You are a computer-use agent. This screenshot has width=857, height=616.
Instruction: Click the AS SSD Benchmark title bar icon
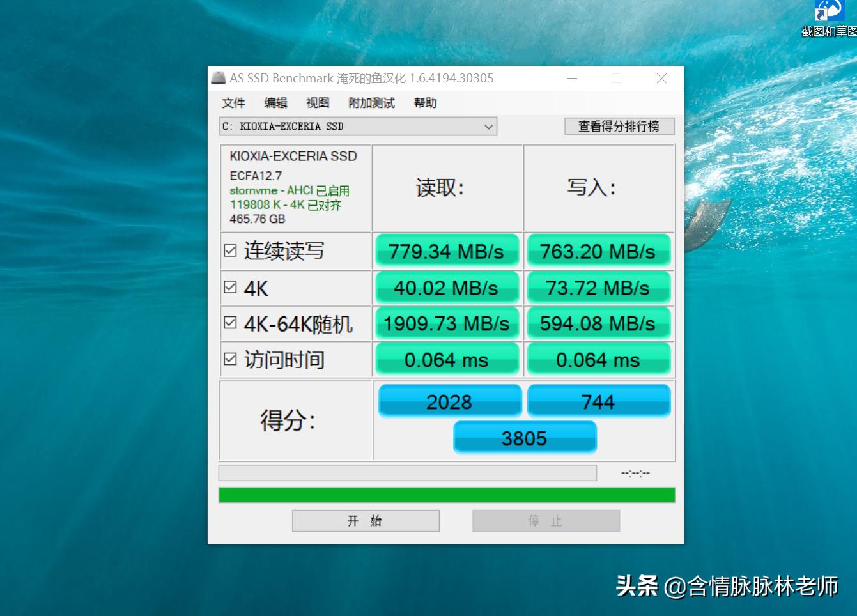pyautogui.click(x=218, y=78)
